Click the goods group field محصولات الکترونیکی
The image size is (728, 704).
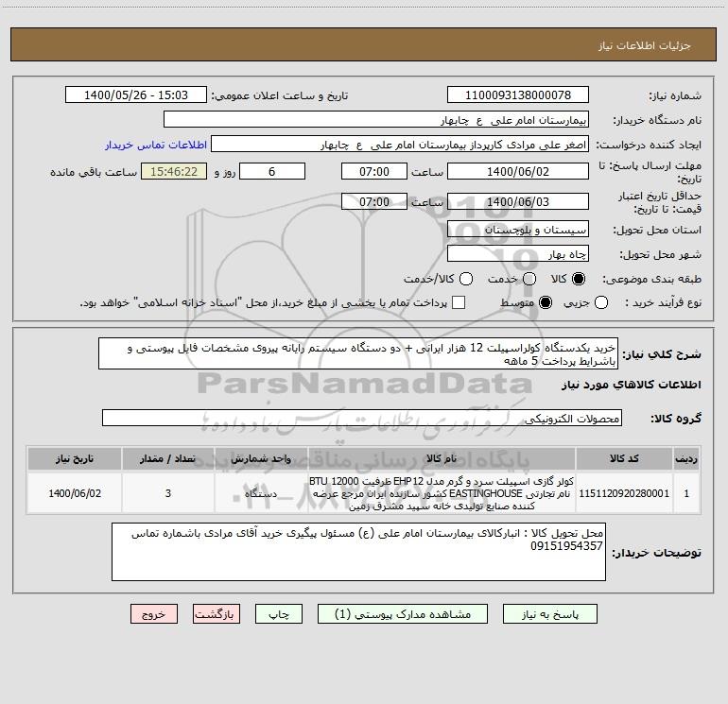click(x=362, y=418)
